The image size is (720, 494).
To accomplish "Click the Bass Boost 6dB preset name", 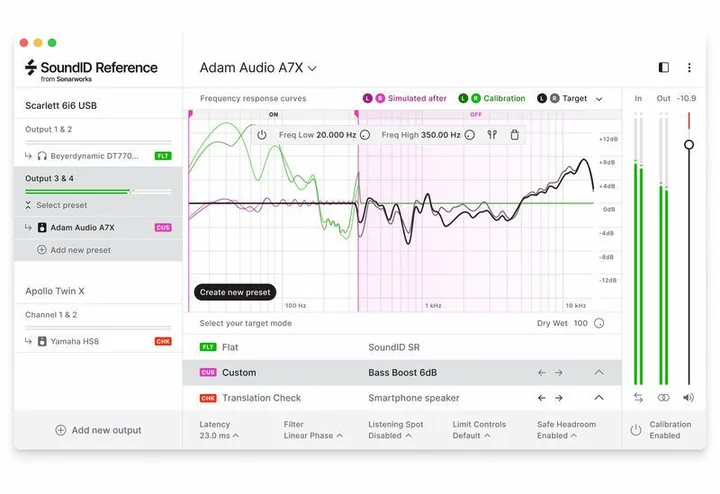I will click(x=402, y=372).
